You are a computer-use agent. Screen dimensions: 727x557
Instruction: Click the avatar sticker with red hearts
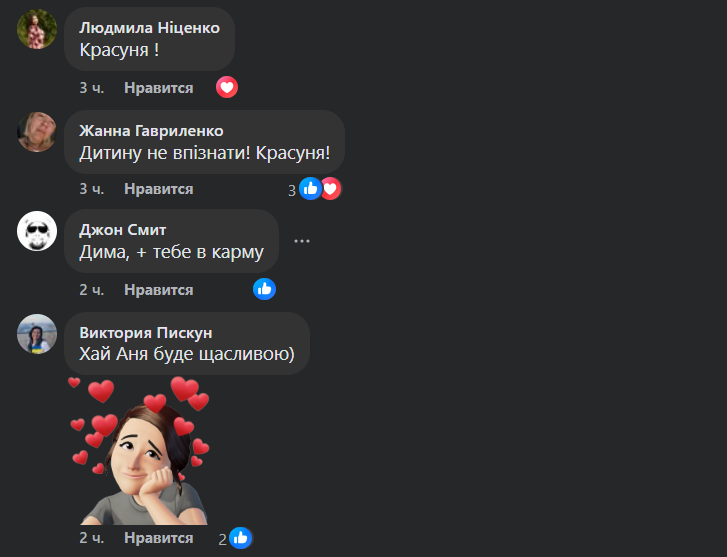(140, 451)
